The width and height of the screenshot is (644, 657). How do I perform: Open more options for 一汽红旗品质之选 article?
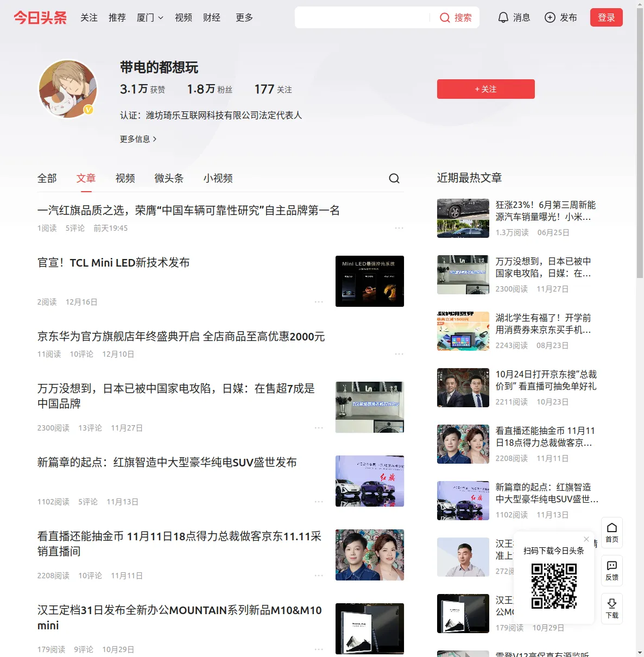[x=399, y=228]
